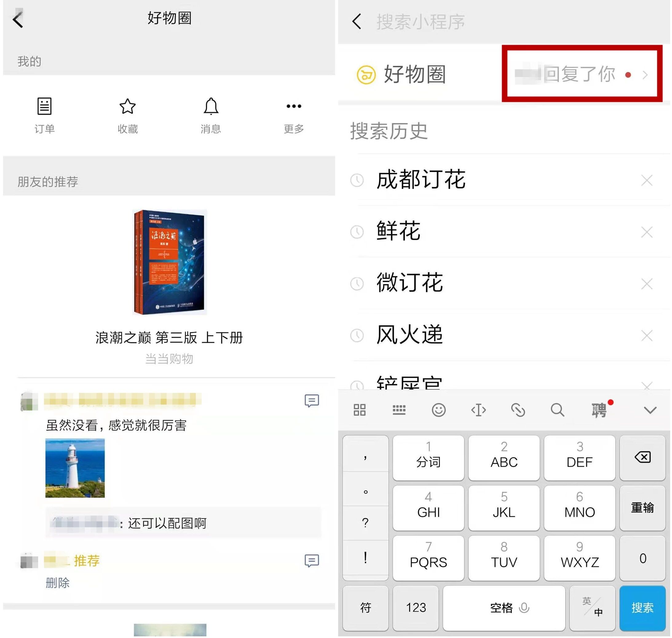Open keyboard toolbar four-squares grid icon
The height and width of the screenshot is (638, 672).
tap(359, 410)
